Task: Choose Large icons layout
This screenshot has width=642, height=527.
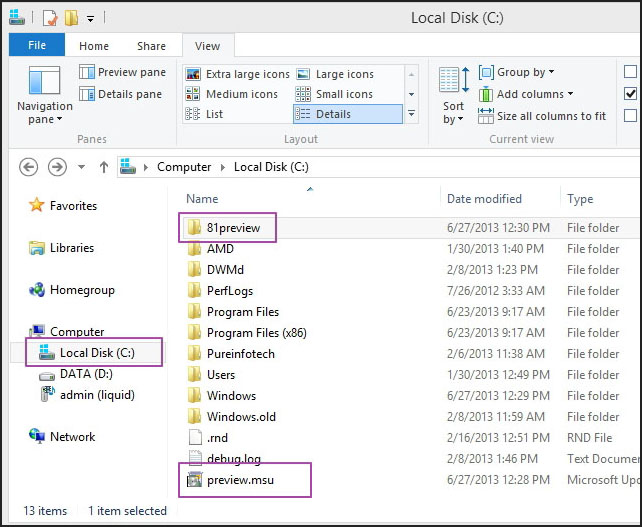Action: pyautogui.click(x=335, y=74)
